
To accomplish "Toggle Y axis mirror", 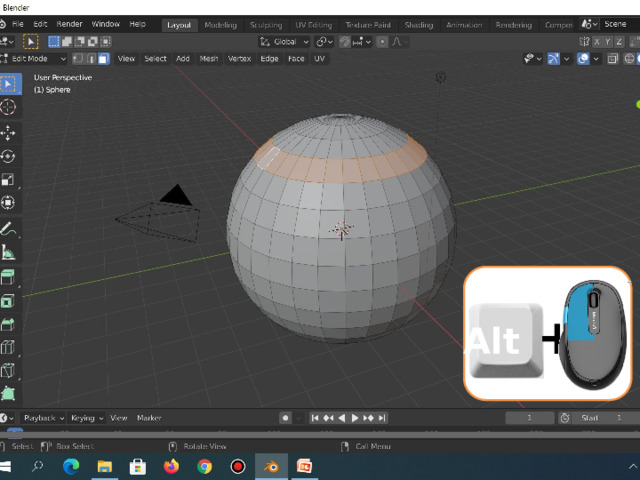I will tap(608, 42).
